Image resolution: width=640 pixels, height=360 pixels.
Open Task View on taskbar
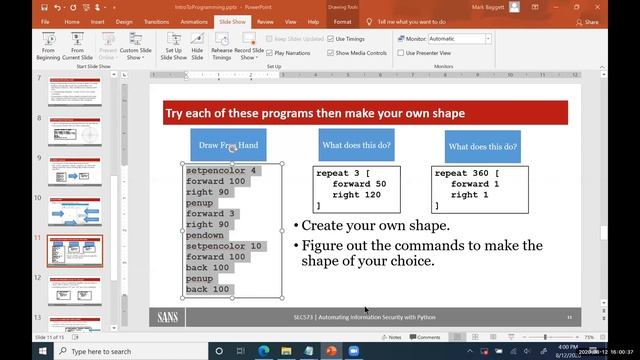point(240,351)
